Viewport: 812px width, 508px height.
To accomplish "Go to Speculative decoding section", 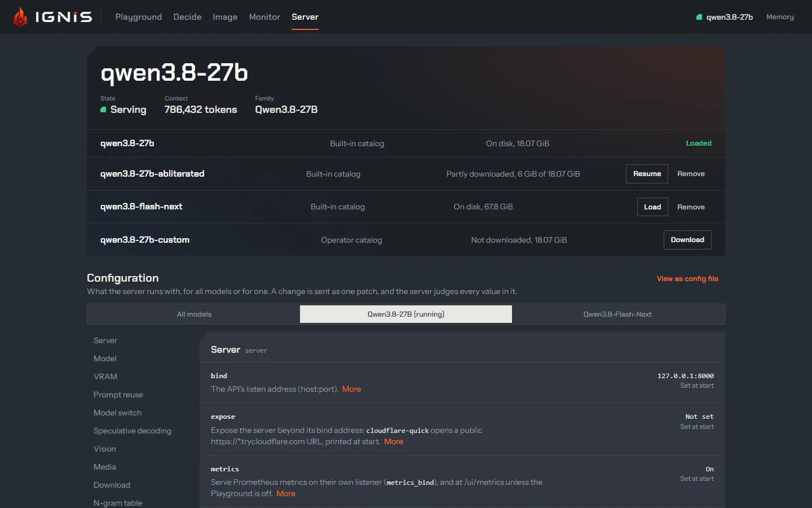I will [x=133, y=431].
